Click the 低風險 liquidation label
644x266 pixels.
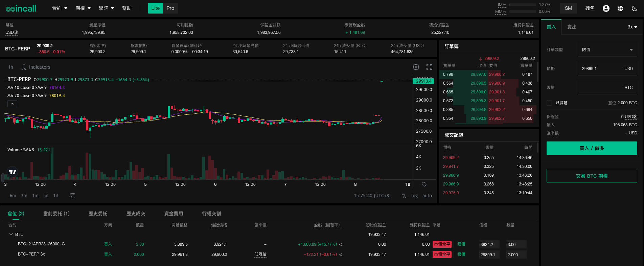coord(260,254)
